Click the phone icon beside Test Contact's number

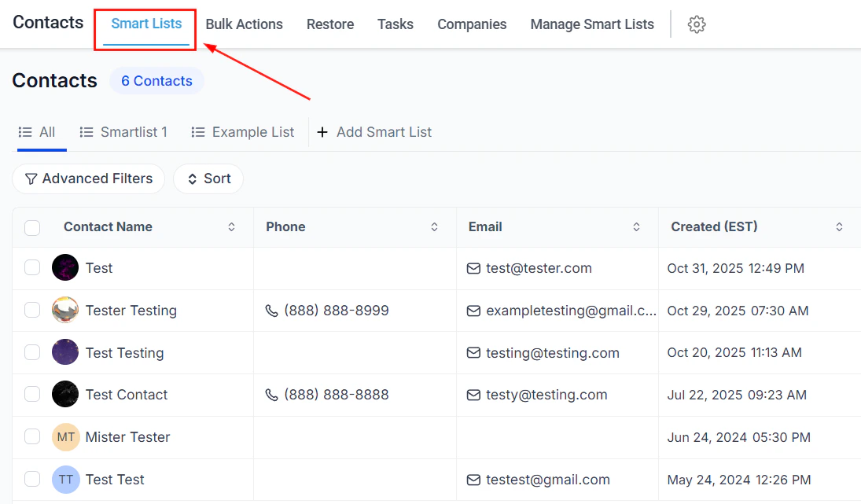coord(271,394)
